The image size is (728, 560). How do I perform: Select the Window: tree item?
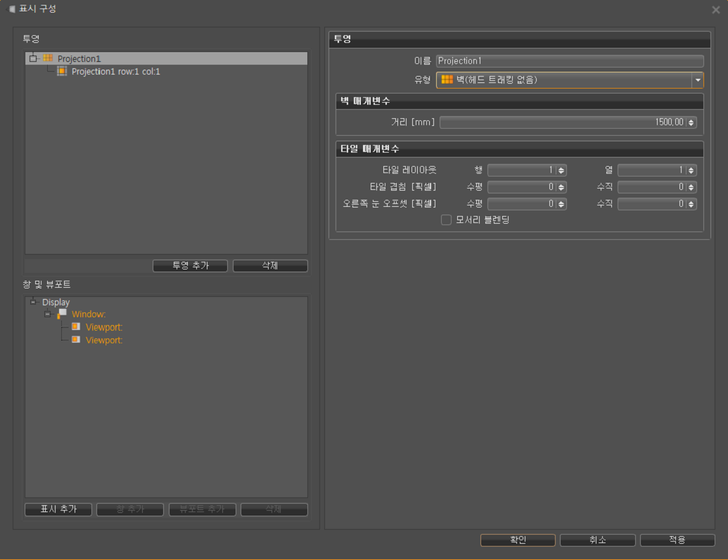pos(88,314)
